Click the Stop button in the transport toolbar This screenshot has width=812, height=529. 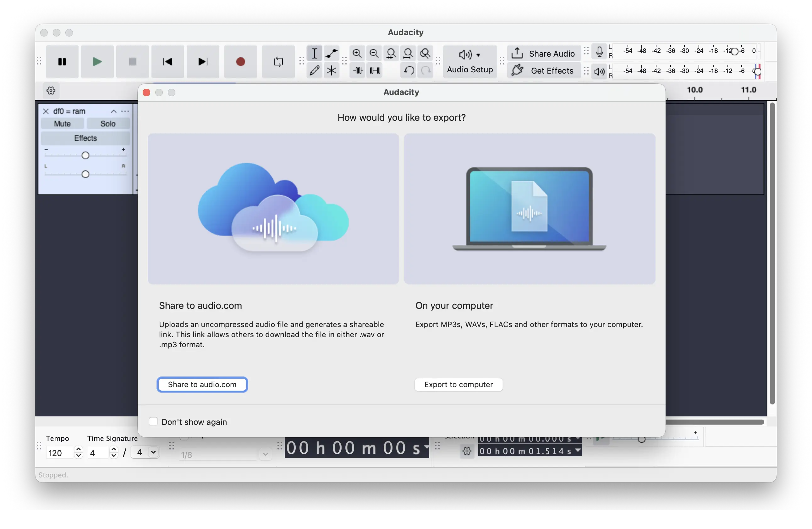tap(132, 61)
